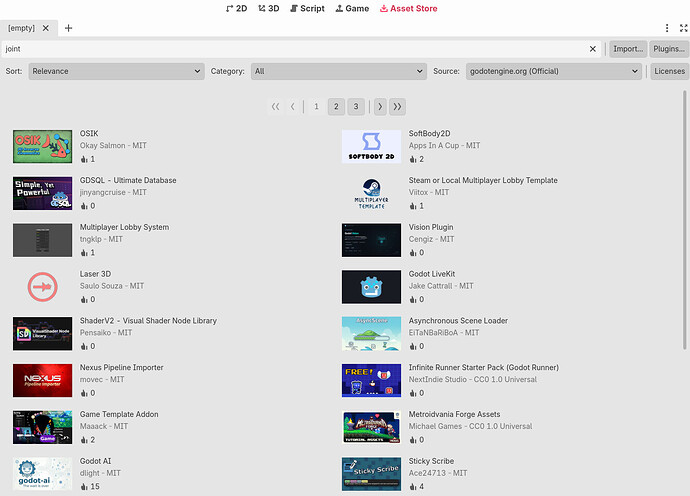Click the Laser 3D title
This screenshot has width=690, height=496.
[x=95, y=274]
